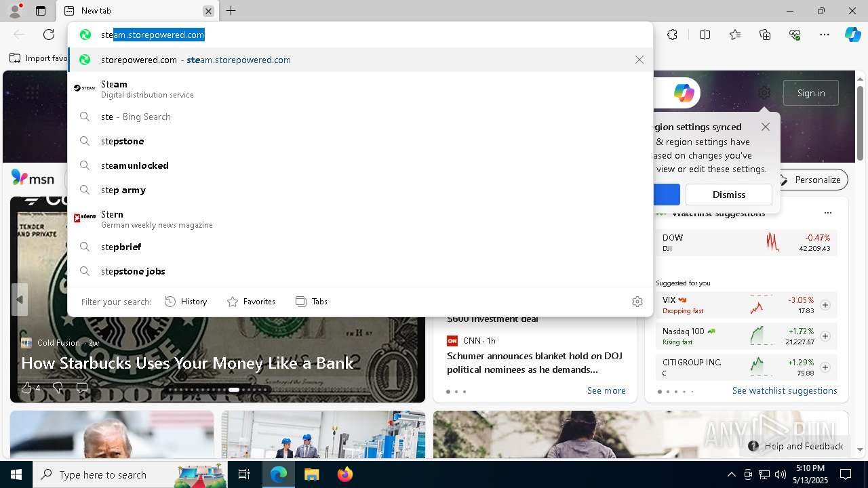Launch Firefox from taskbar
Viewport: 868px width, 488px height.
344,474
